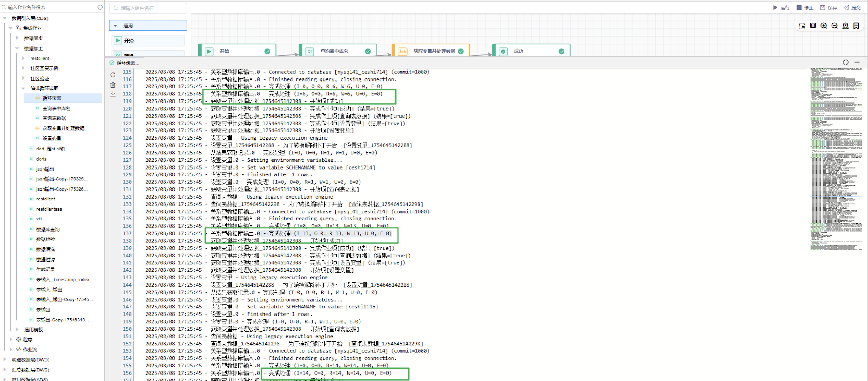The width and height of the screenshot is (868, 381).
Task: Download the log with arrow icon
Action: click(113, 94)
